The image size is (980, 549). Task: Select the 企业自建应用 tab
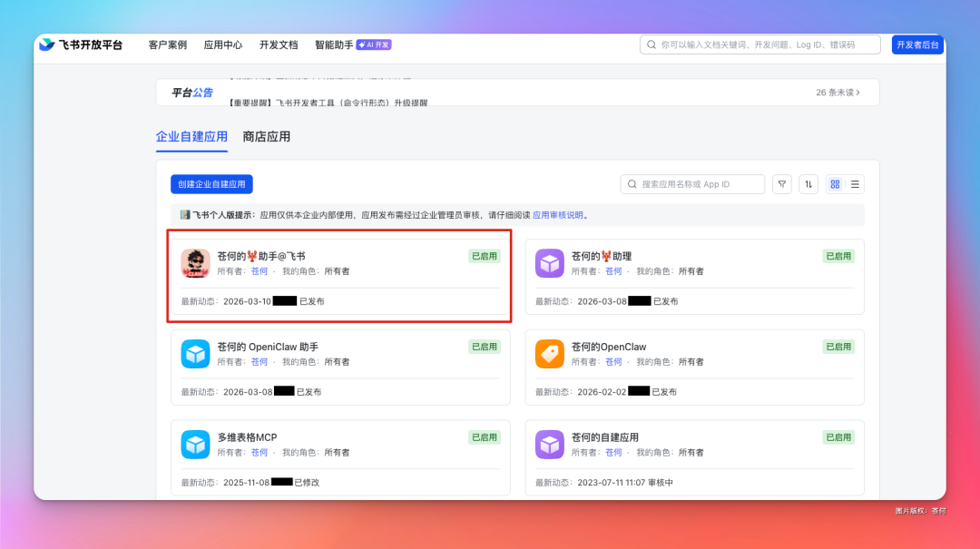coord(191,137)
